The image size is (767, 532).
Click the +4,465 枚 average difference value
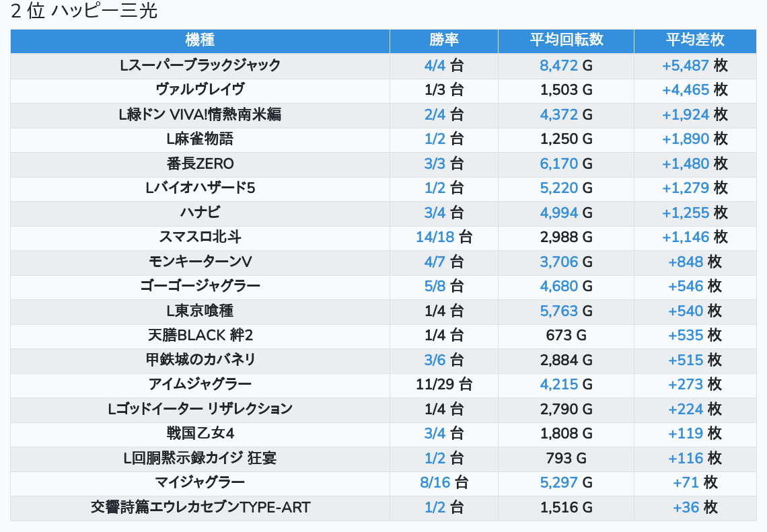click(x=694, y=89)
